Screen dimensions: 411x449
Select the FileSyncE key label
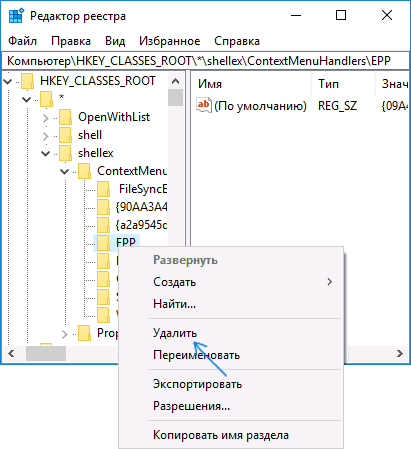pyautogui.click(x=143, y=189)
